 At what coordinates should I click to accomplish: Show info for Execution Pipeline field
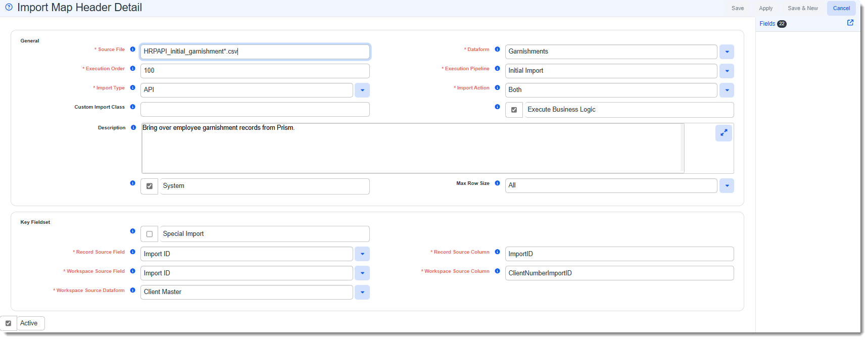[x=497, y=69]
